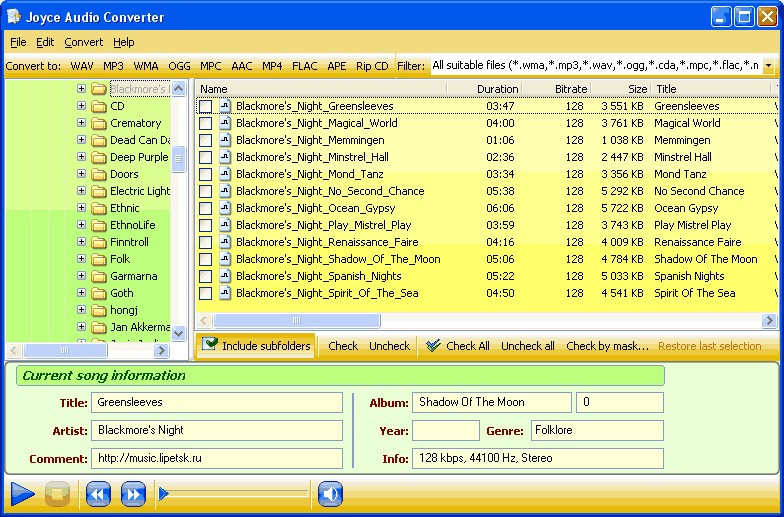Click the Ethnic folder icon
Viewport: 784px width, 517px height.
(x=99, y=208)
